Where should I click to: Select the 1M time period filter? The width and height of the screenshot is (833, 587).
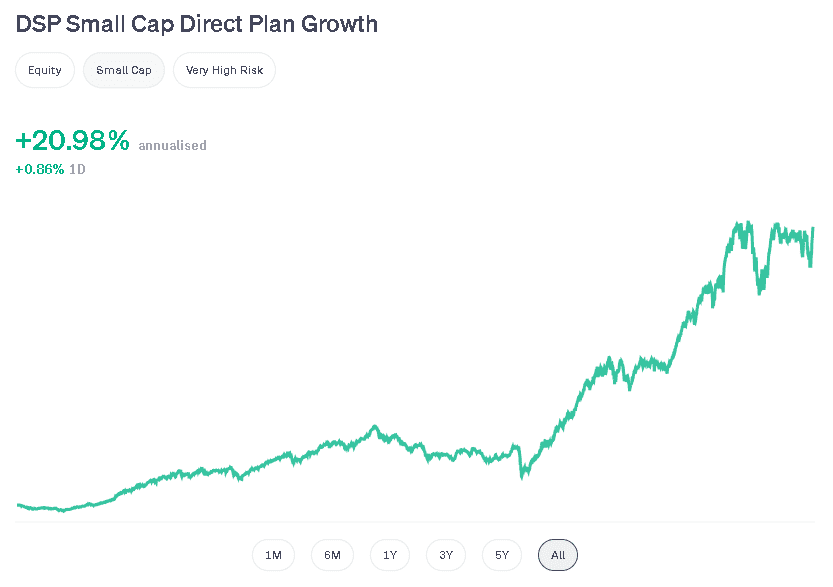point(273,555)
